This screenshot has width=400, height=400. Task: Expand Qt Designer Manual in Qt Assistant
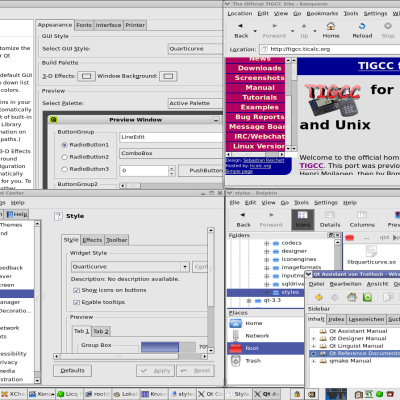(x=313, y=338)
